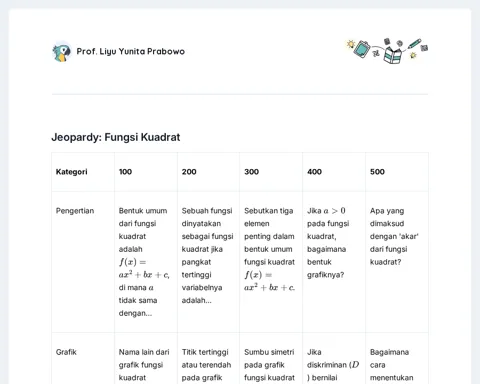Select the Kategori column header

pos(83,172)
